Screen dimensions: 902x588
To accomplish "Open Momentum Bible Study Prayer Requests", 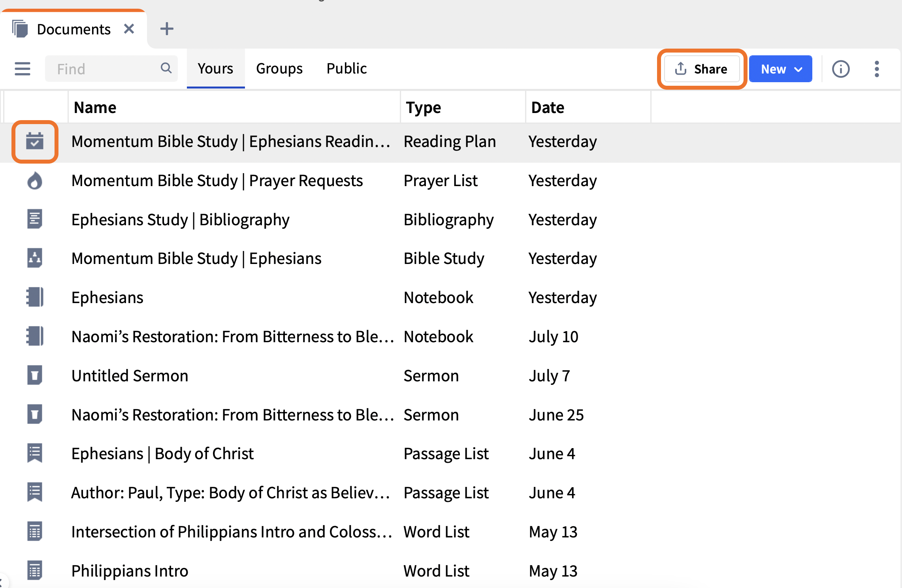I will 451,181.
